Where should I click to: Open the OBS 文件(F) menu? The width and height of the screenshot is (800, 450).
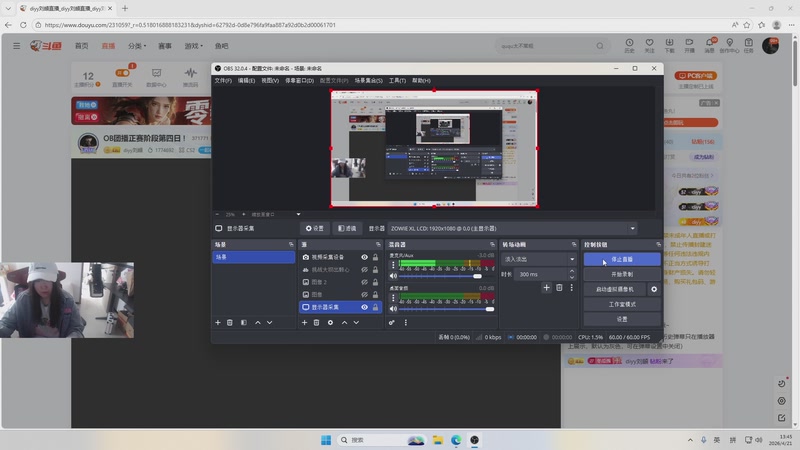point(223,81)
